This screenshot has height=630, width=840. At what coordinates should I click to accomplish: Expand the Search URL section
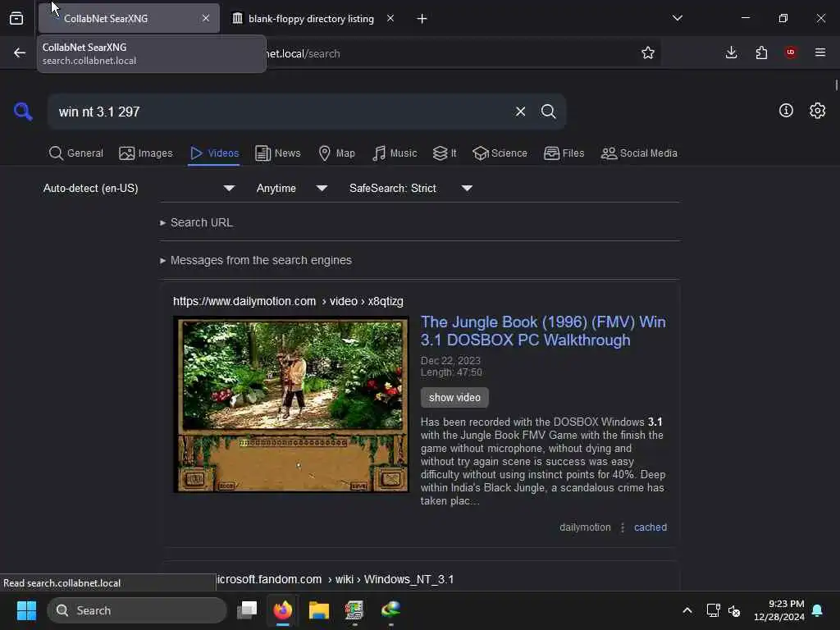coord(197,222)
